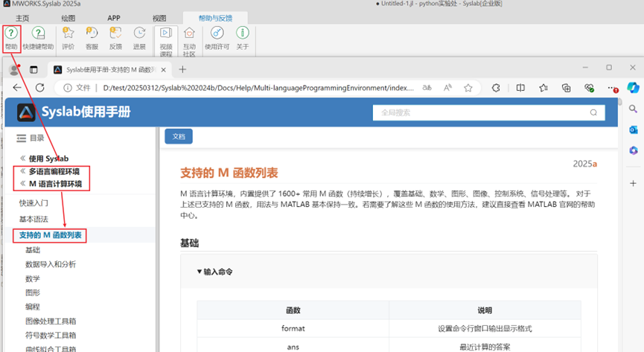Image resolution: width=644 pixels, height=352 pixels.
Task: Go to 图像处理工具箱 subsection
Action: 51,321
